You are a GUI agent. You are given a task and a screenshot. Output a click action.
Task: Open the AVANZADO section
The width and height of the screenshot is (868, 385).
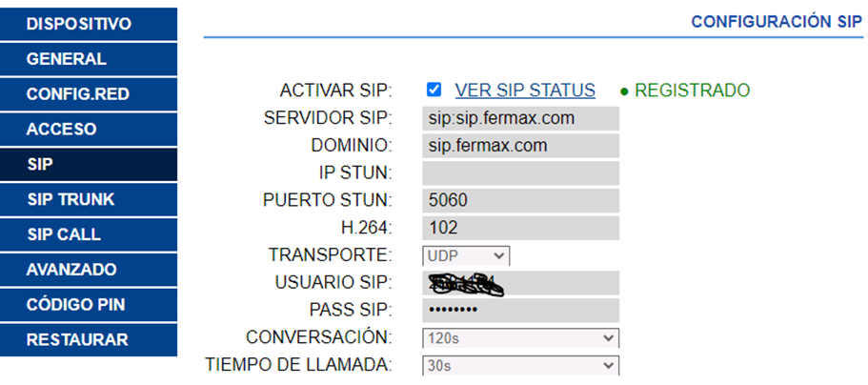[89, 270]
